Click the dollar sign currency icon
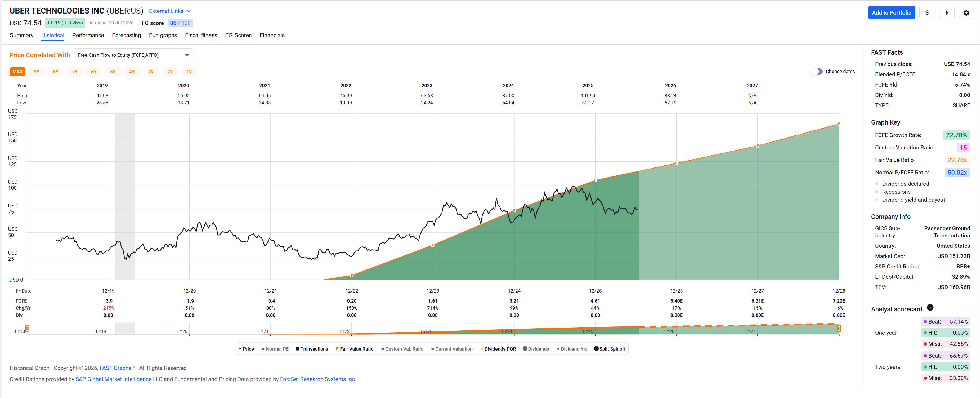This screenshot has height=398, width=980. [927, 12]
